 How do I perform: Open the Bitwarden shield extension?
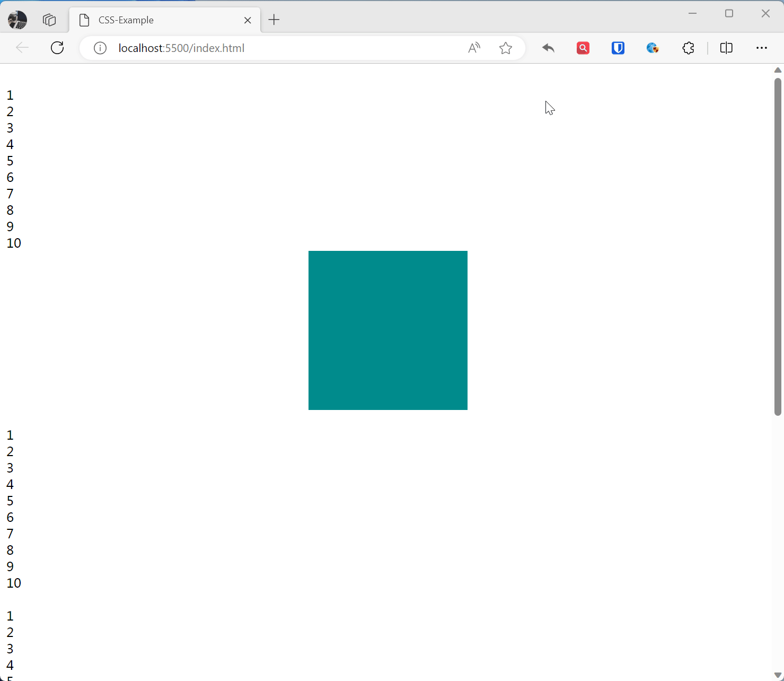618,48
